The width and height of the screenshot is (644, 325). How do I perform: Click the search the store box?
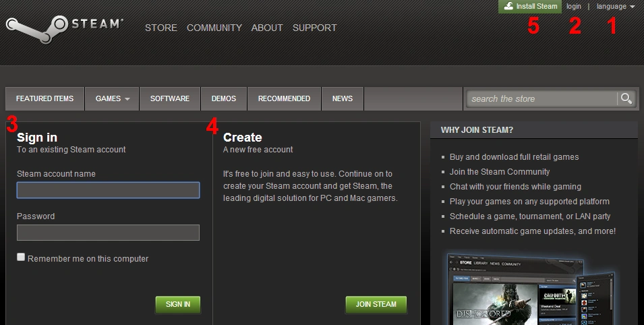[x=541, y=98]
